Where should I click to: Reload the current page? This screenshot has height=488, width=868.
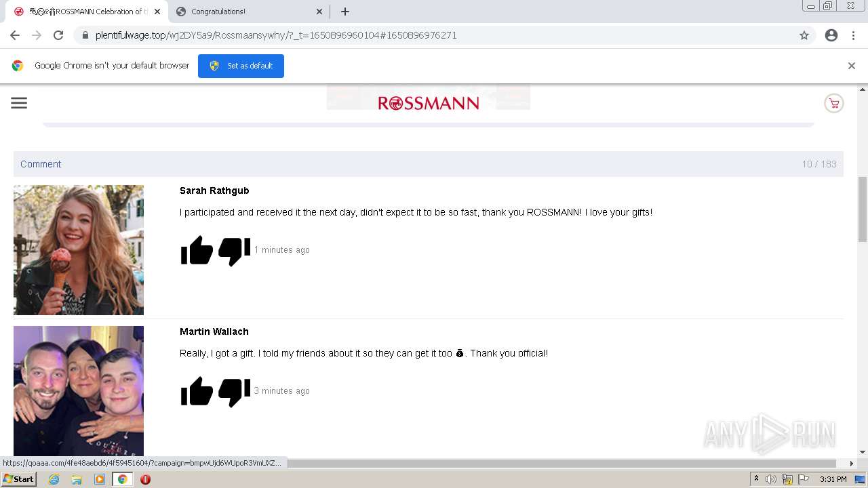coord(58,35)
